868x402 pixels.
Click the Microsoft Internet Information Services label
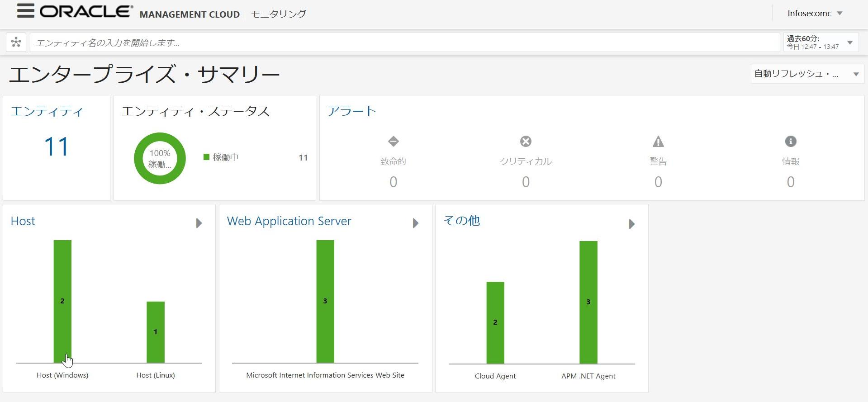(x=325, y=375)
